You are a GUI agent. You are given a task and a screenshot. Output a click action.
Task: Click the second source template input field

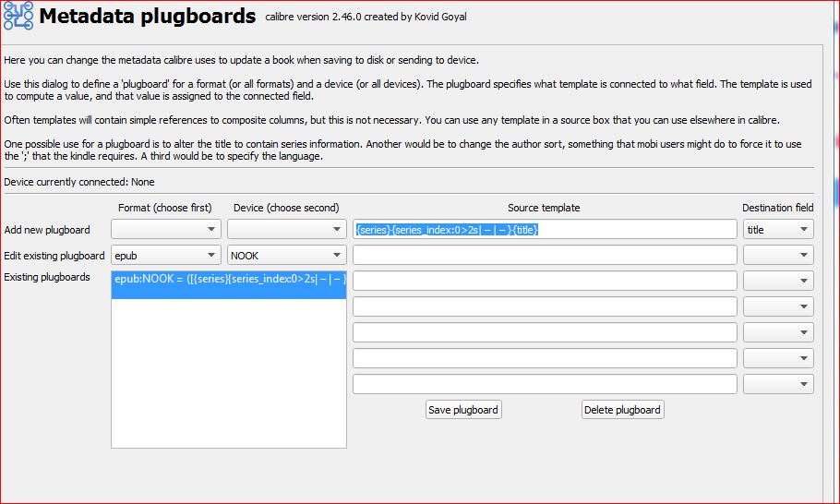(x=545, y=255)
